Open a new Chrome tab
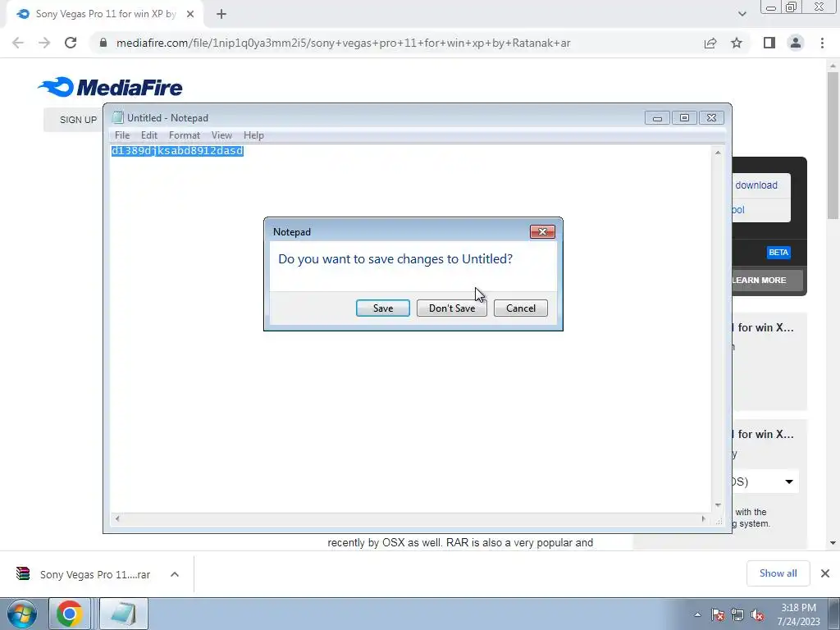 click(221, 15)
